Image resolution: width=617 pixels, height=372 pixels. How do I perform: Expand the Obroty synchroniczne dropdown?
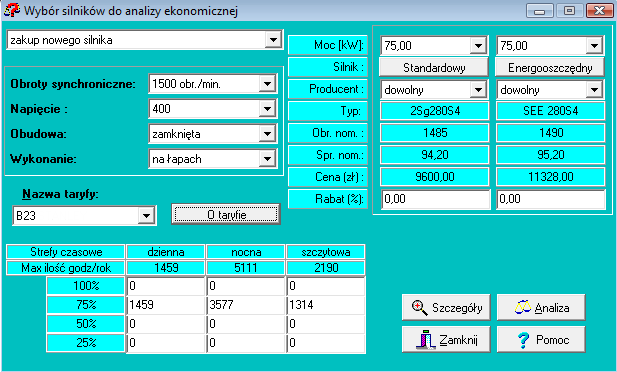(x=267, y=84)
